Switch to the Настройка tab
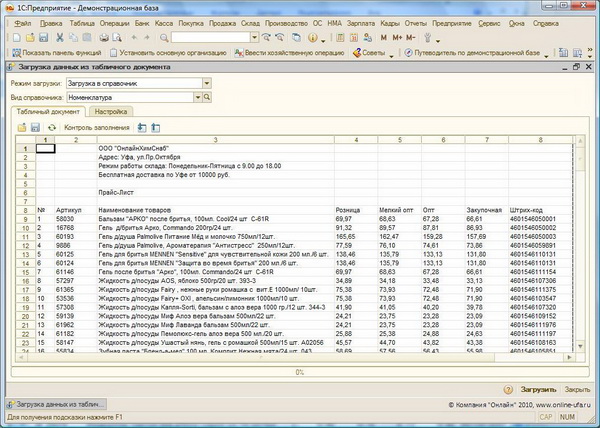 click(111, 112)
